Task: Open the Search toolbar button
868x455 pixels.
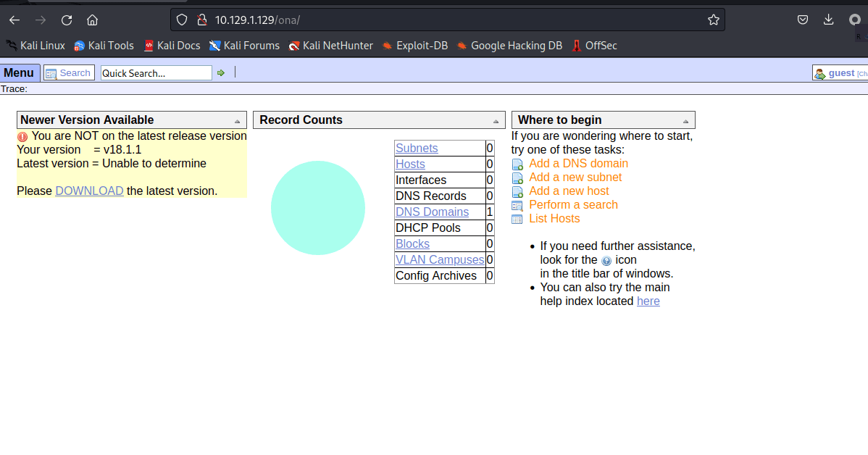Action: (69, 73)
